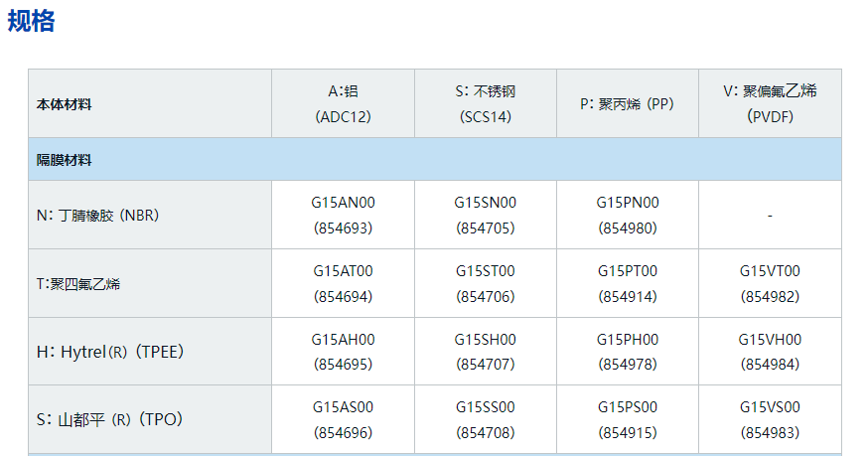Click model G15PT00 (854914)
This screenshot has height=456, width=868.
pyautogui.click(x=627, y=283)
